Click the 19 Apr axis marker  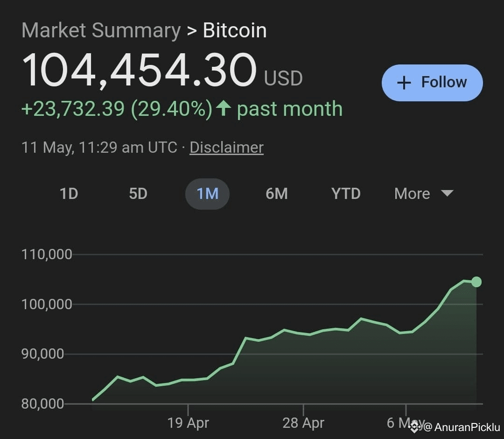[x=188, y=423]
